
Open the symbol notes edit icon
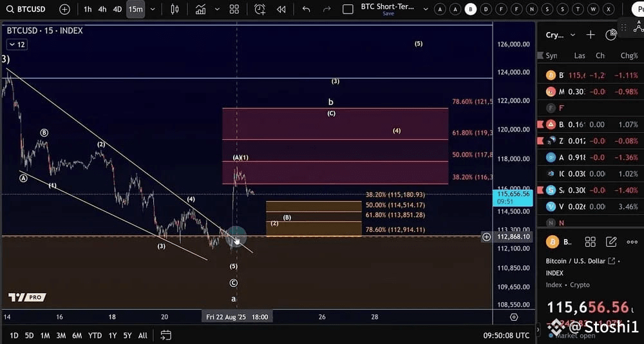(611, 242)
